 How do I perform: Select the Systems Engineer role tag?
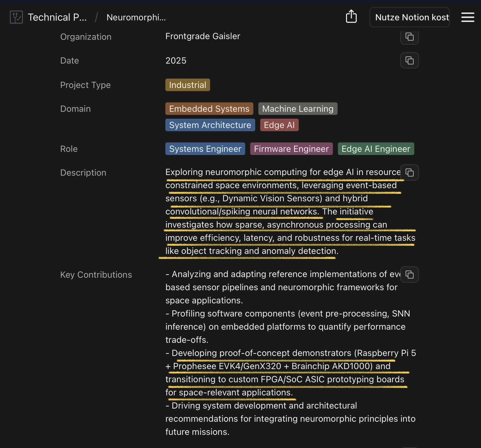coord(205,149)
